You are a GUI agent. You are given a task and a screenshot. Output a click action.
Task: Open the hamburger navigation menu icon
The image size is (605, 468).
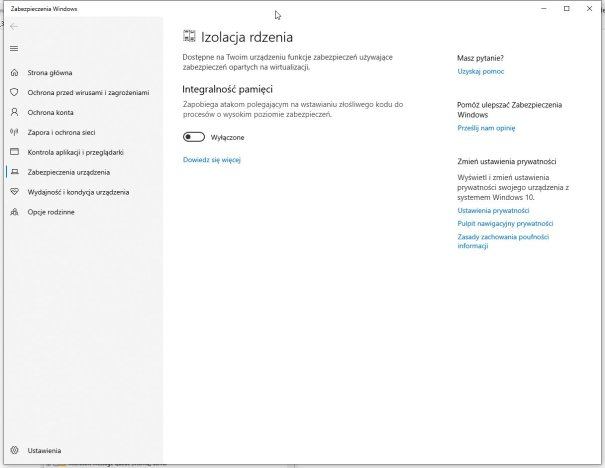(14, 49)
